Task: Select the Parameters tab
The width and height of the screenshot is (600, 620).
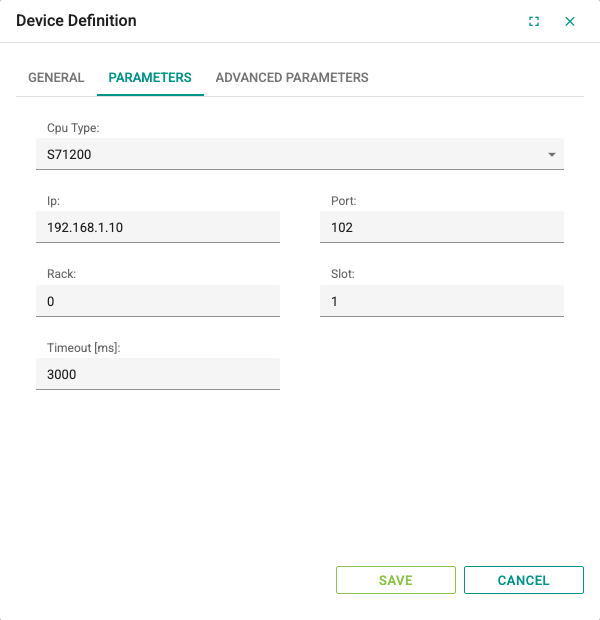Action: click(150, 78)
